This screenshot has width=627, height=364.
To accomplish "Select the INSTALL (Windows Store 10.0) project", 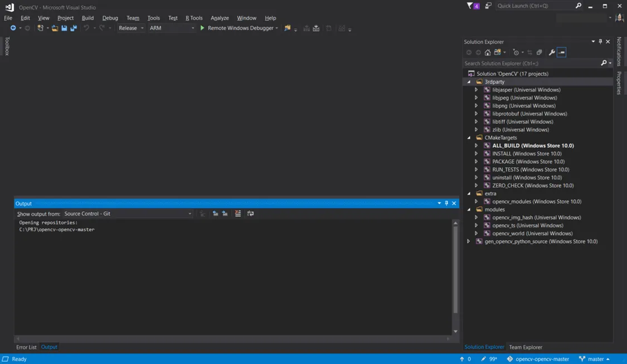I will [x=527, y=154].
